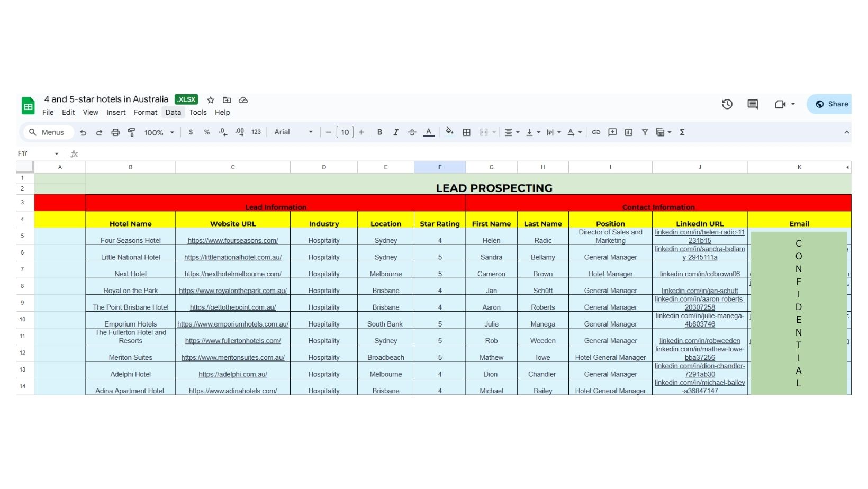Open the version history clock icon

click(x=727, y=104)
